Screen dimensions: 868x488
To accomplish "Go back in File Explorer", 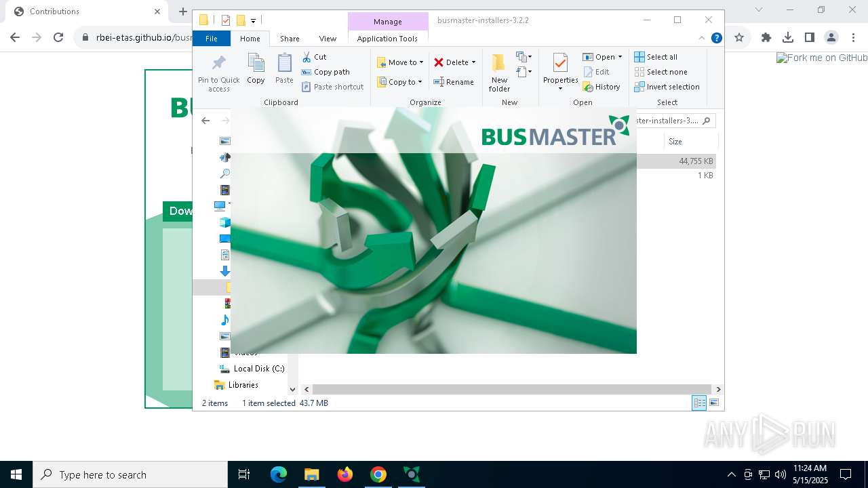I will pyautogui.click(x=205, y=121).
